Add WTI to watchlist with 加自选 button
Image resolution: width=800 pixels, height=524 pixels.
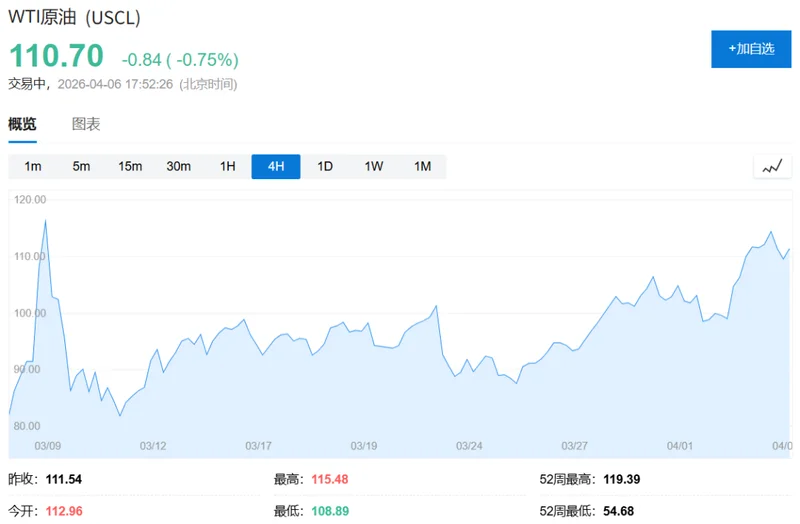click(751, 49)
